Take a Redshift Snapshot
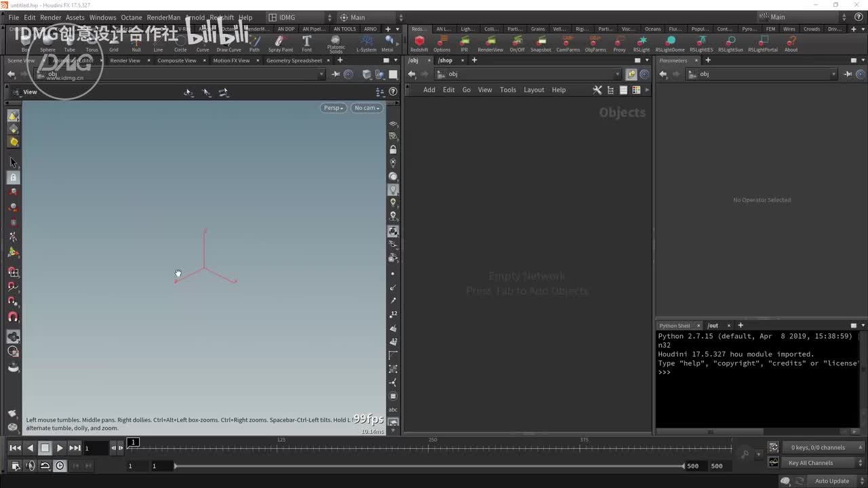 pyautogui.click(x=540, y=44)
